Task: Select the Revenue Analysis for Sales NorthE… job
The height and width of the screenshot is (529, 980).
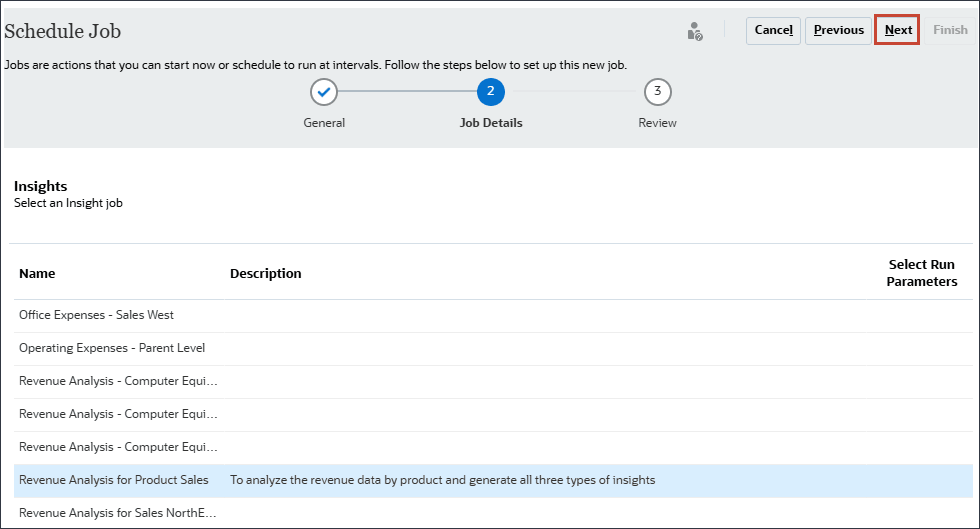Action: pos(118,513)
